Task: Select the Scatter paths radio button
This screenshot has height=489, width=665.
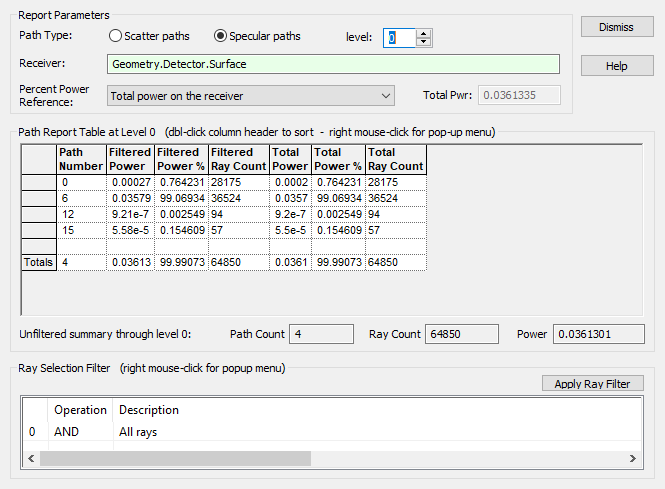Action: tap(116, 36)
